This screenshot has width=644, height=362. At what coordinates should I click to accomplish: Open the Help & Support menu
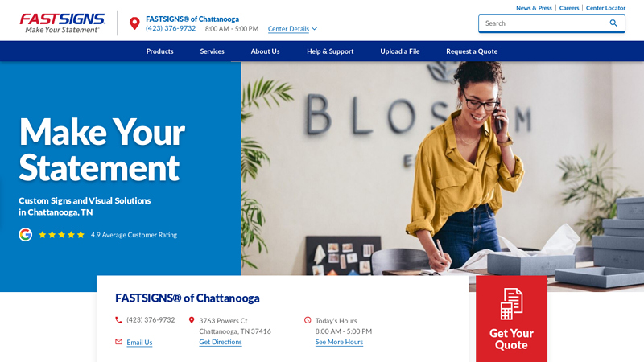(x=330, y=51)
